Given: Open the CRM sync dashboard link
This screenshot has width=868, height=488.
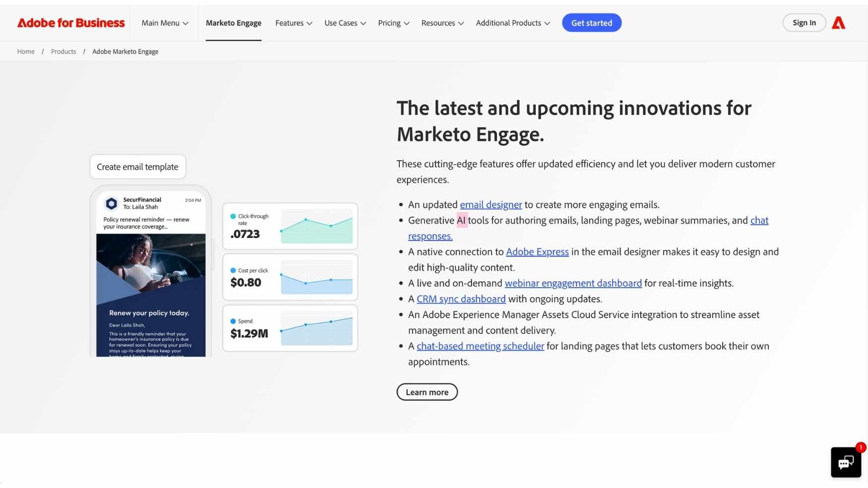Looking at the screenshot, I should tap(461, 299).
